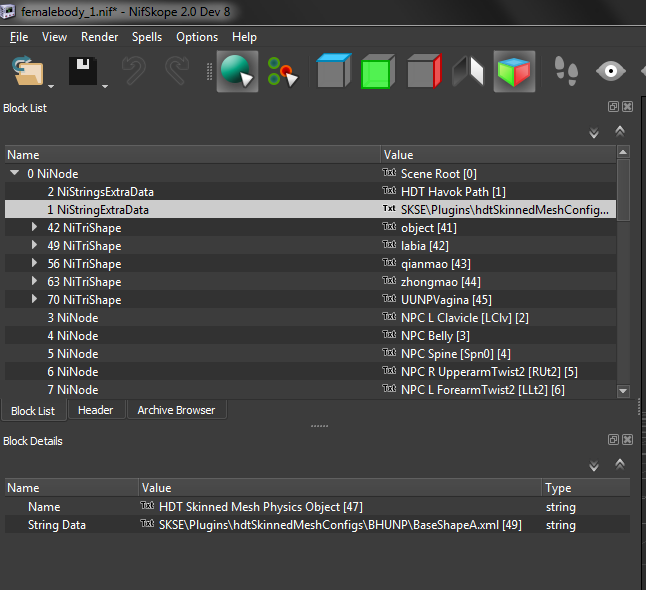646x590 pixels.
Task: Expand the 56 NiTriShape node
Action: (34, 263)
